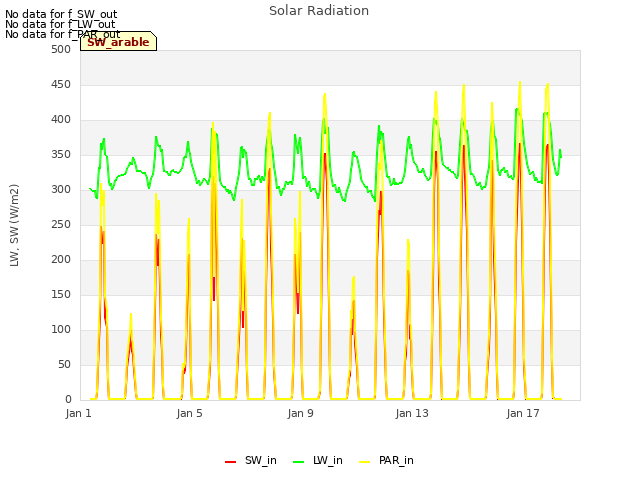640x480 pixels.
Task: Click the y-axis label LW, SW (W/m2)
Action: 14,225
